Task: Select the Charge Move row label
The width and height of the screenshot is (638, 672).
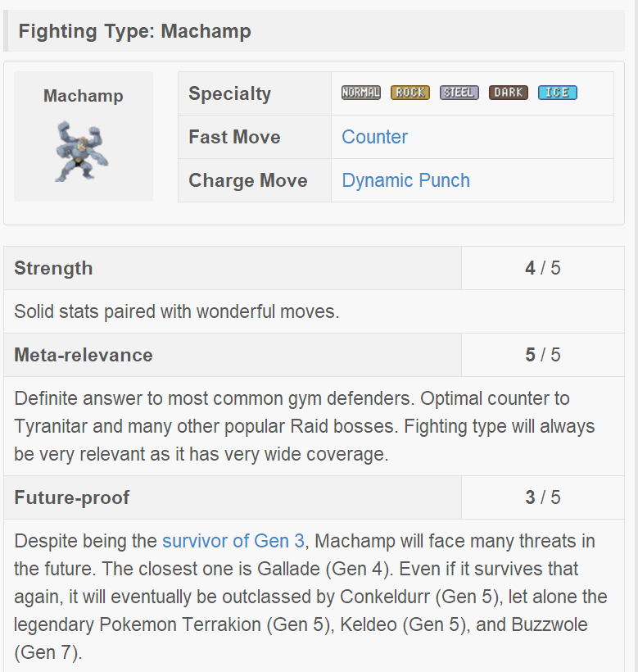Action: (x=248, y=180)
